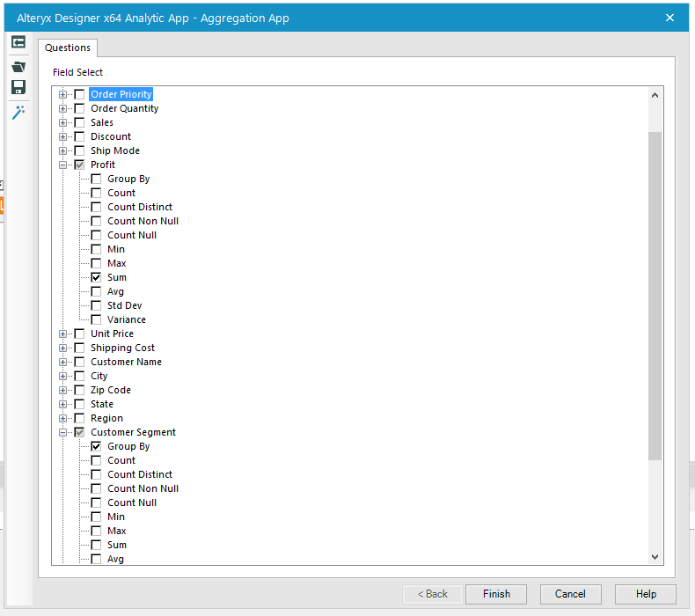695x616 pixels.
Task: Collapse the Profit node
Action: (63, 165)
